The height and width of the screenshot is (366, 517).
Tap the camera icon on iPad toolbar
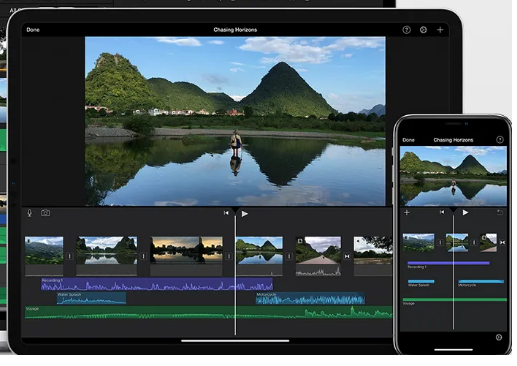[45, 213]
